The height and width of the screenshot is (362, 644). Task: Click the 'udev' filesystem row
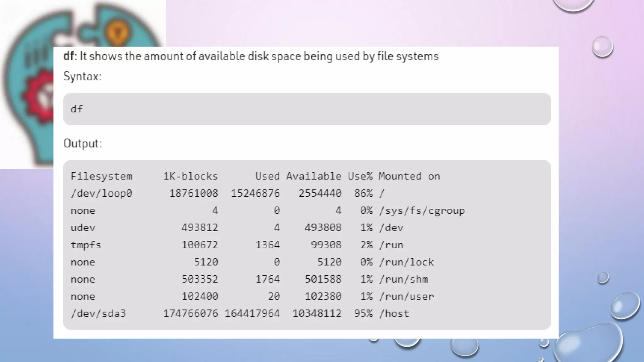click(83, 228)
